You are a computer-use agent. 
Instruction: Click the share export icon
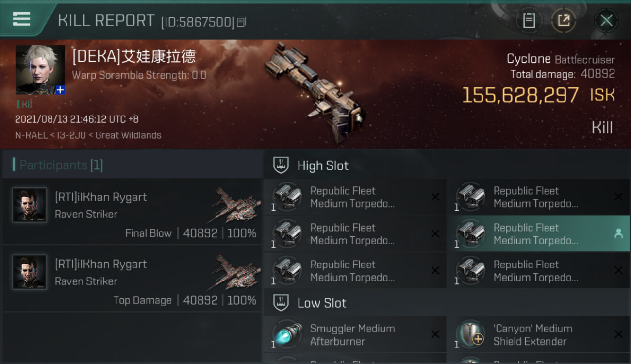coord(563,20)
